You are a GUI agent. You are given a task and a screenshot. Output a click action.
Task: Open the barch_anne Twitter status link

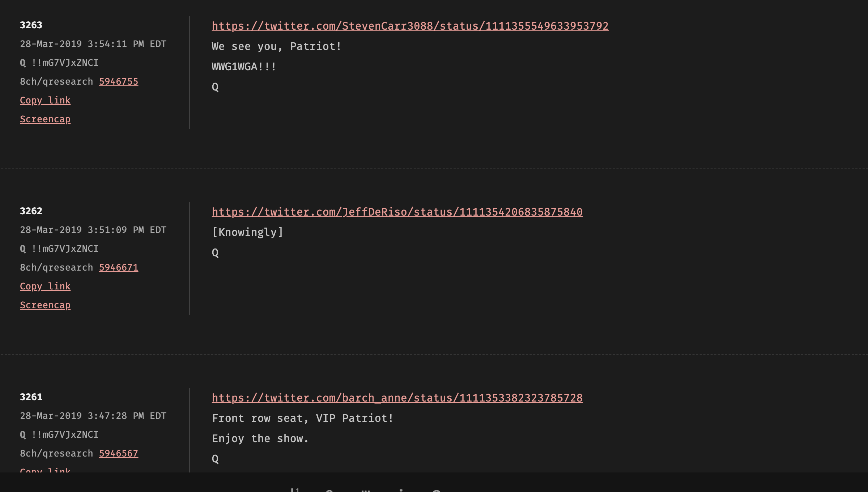click(x=397, y=398)
